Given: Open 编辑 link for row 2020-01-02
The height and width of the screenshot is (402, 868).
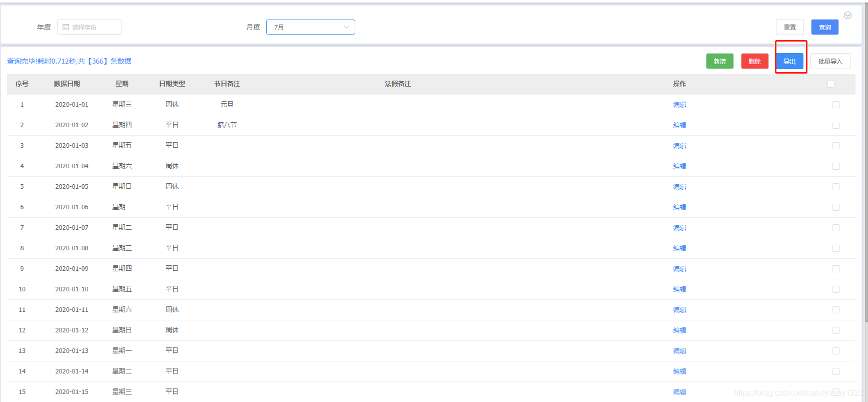Looking at the screenshot, I should (679, 125).
